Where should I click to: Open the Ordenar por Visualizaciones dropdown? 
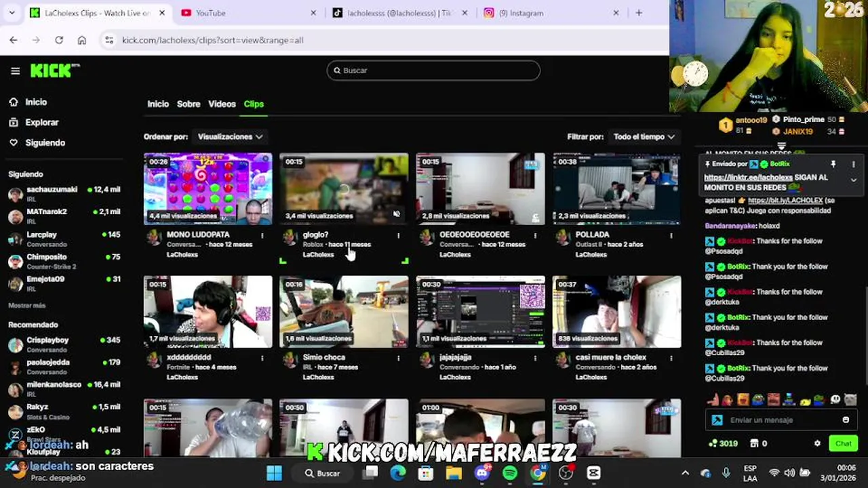(229, 137)
